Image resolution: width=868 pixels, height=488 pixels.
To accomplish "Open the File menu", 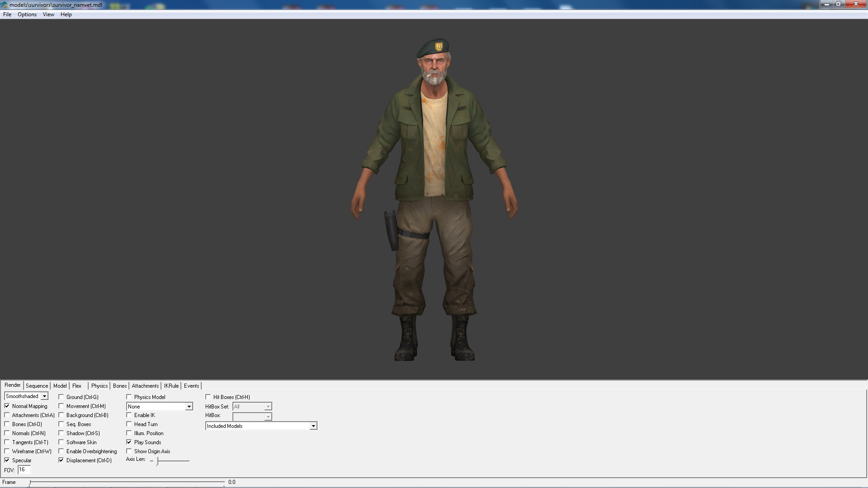I will (7, 14).
